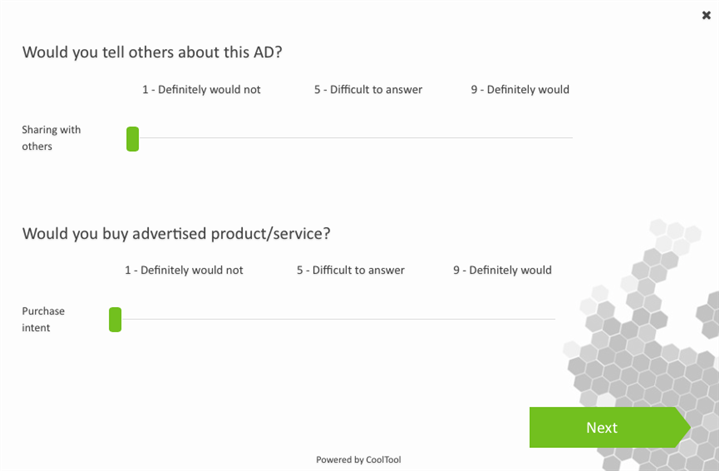The height and width of the screenshot is (471, 719).
Task: Click the 'Purchase intent' row label
Action: (x=45, y=319)
